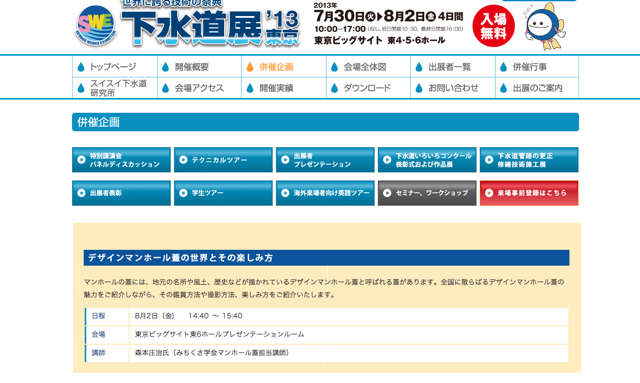Click the water drop icon beside 開催概要
640x383 pixels.
165,67
